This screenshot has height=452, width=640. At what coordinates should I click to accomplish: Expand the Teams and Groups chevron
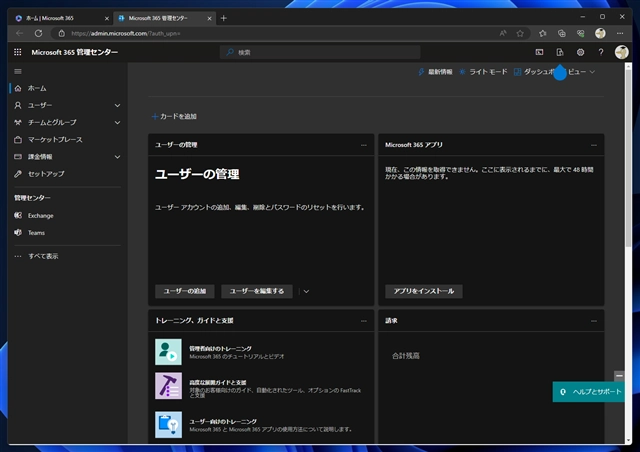(118, 122)
